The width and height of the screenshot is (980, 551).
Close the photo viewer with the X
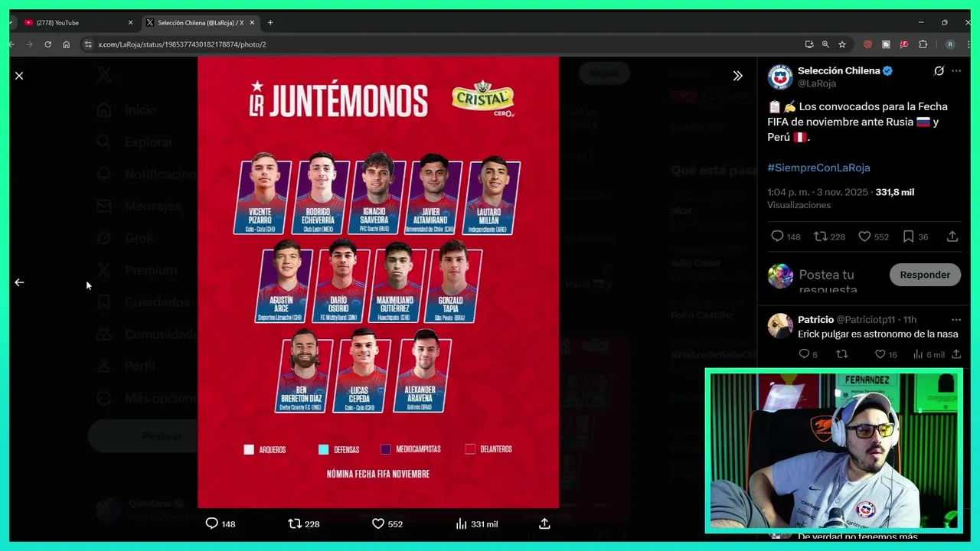(19, 76)
